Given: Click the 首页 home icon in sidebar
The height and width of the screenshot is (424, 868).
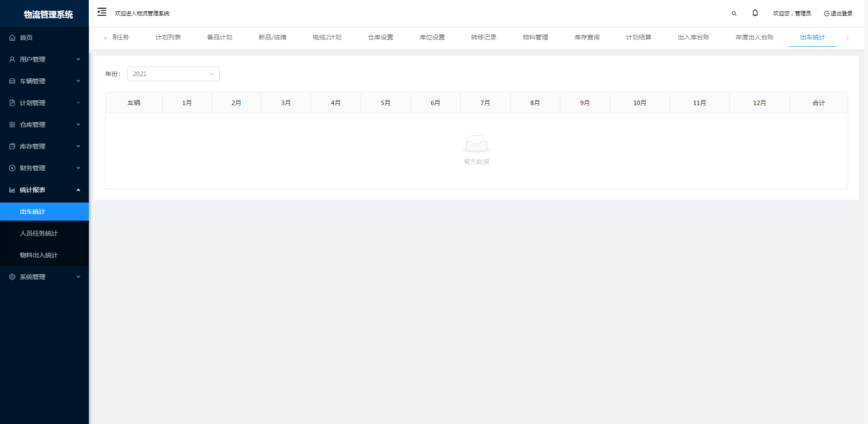Looking at the screenshot, I should tap(12, 38).
